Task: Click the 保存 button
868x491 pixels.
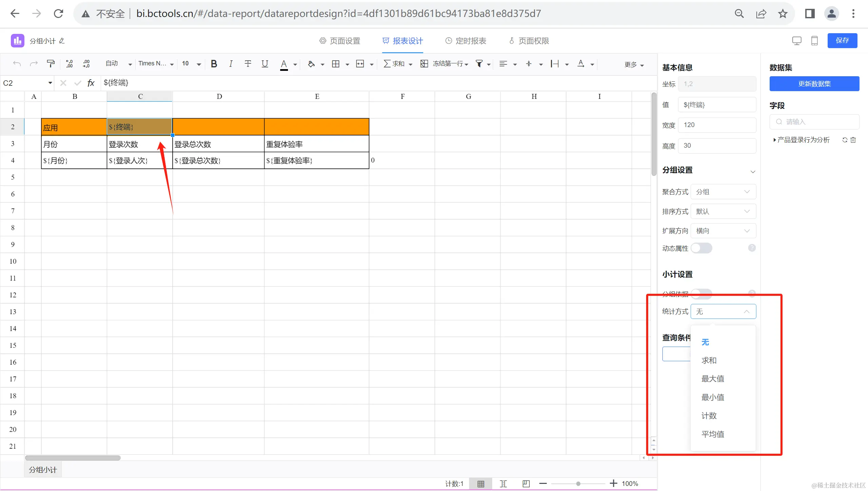Action: [x=842, y=41]
